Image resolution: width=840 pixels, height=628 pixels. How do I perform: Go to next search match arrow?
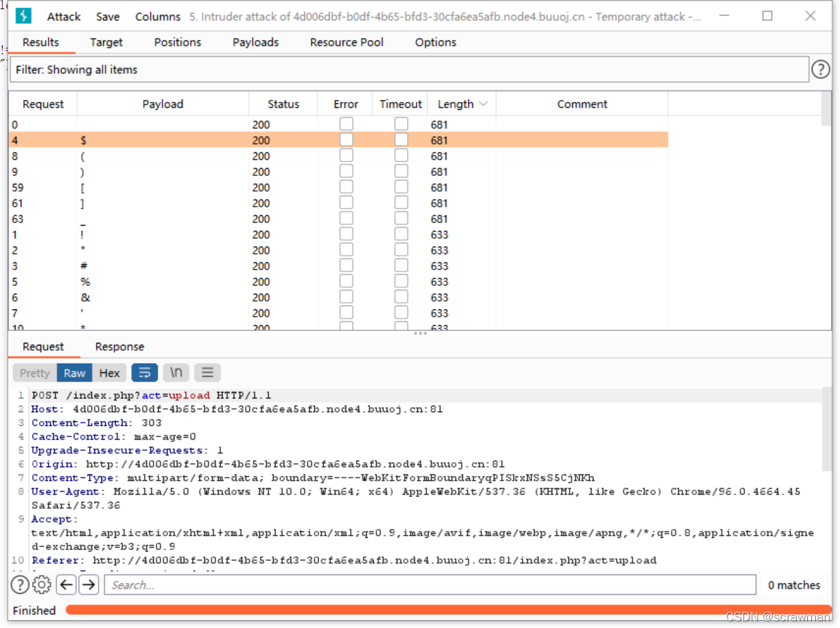[x=89, y=585]
